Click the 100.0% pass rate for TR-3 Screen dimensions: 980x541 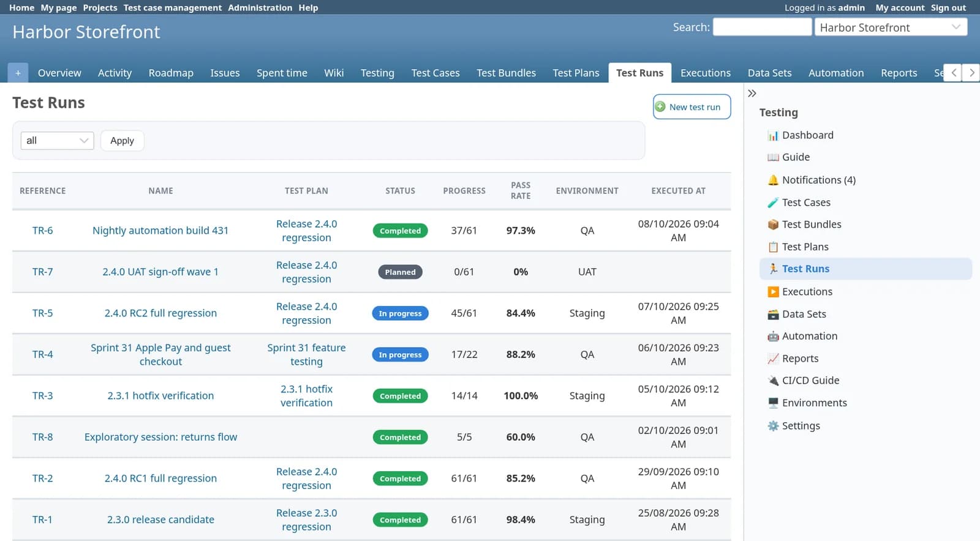tap(521, 396)
